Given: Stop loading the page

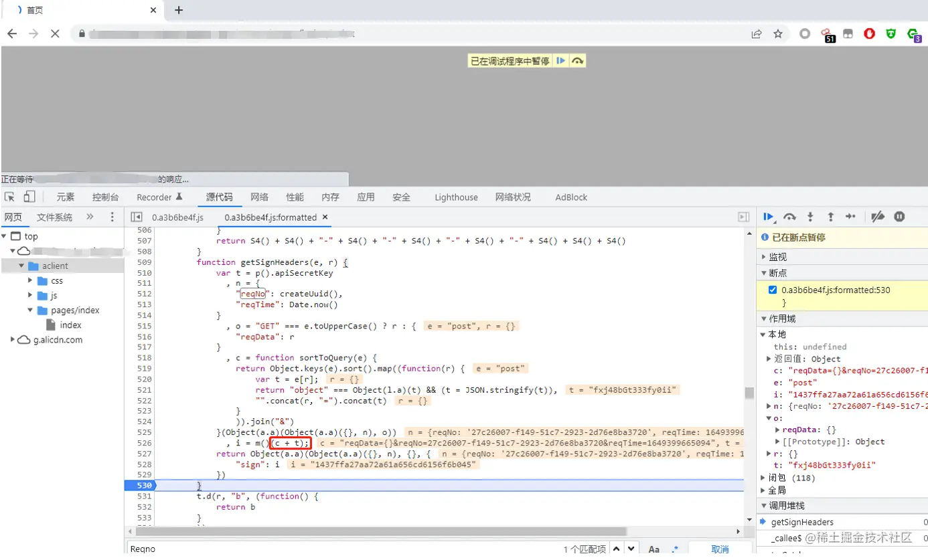Looking at the screenshot, I should point(55,33).
